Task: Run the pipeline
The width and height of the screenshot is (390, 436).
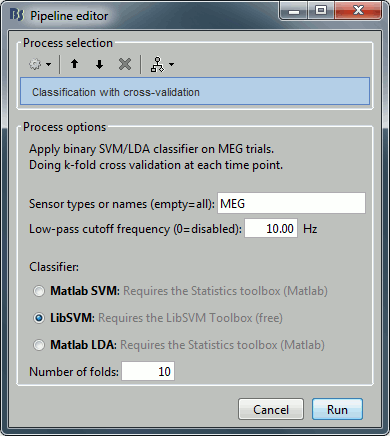Action: click(337, 409)
